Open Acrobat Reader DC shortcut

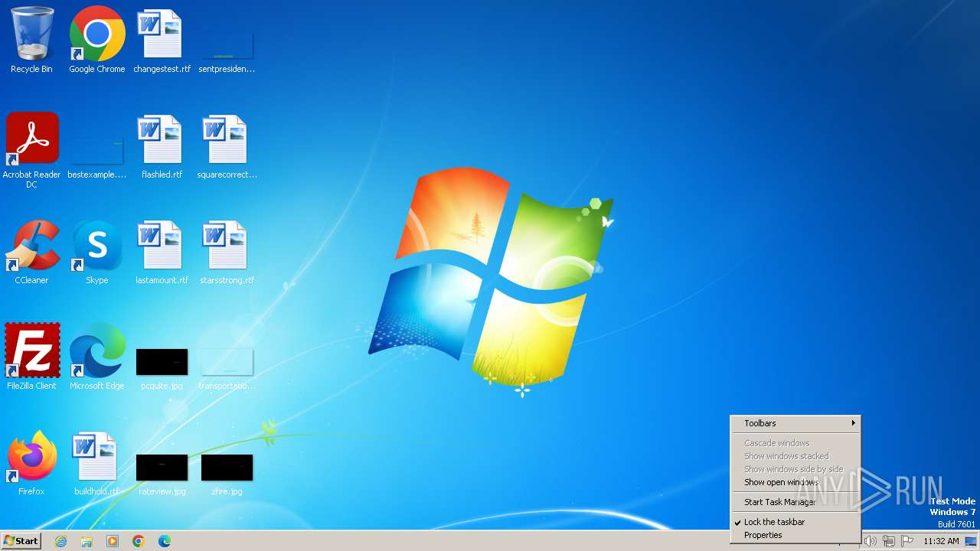[x=31, y=151]
